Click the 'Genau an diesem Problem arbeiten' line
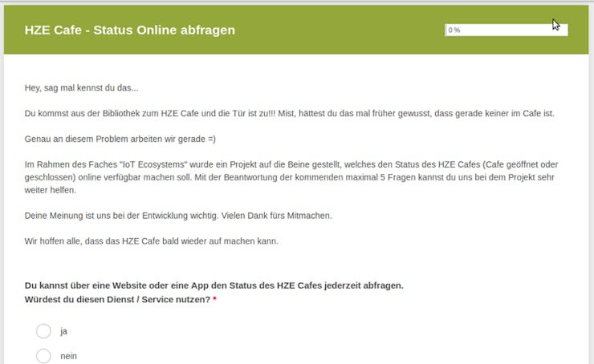Image resolution: width=594 pixels, height=364 pixels. pos(120,139)
